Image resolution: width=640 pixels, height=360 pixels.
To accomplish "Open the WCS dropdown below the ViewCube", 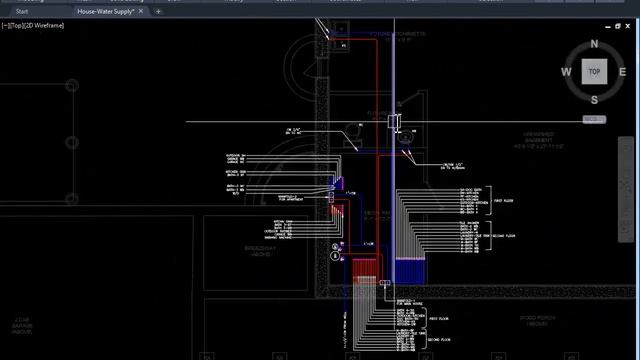I will click(x=594, y=119).
